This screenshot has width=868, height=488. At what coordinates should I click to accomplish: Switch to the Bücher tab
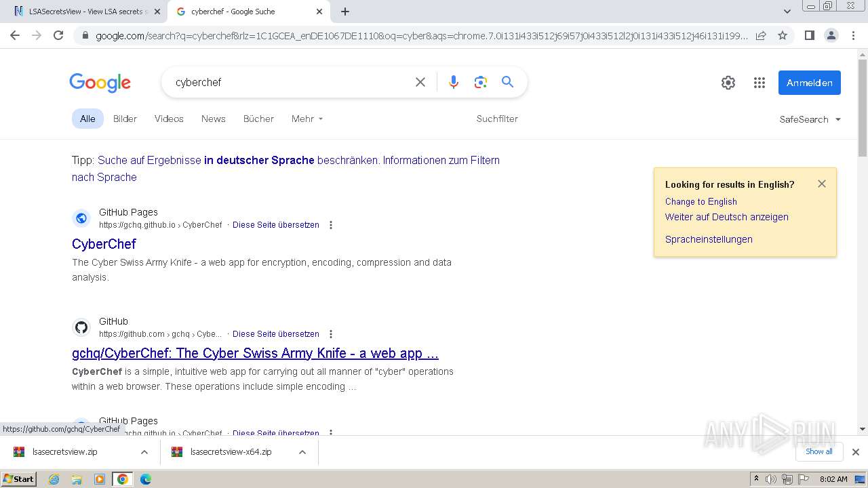[258, 119]
